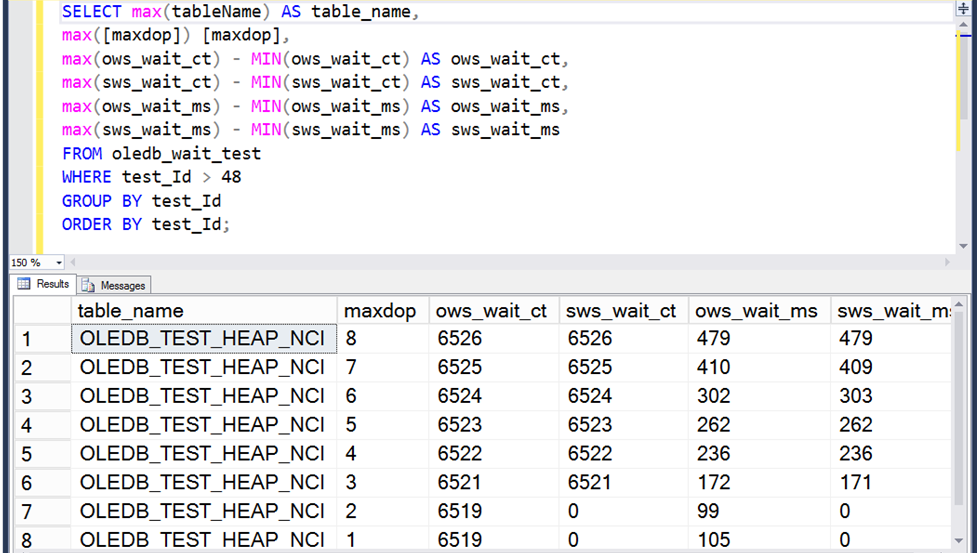The width and height of the screenshot is (977, 553).
Task: Open the Results tab
Action: [44, 284]
